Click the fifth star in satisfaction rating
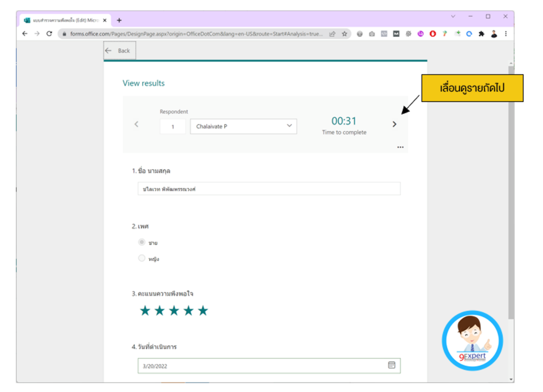Screen dimensions: 543x392 [203, 311]
